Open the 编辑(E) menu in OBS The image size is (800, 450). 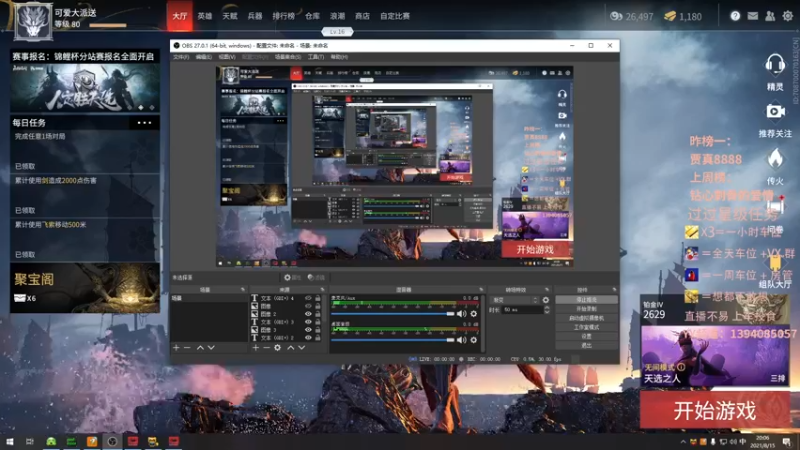204,57
